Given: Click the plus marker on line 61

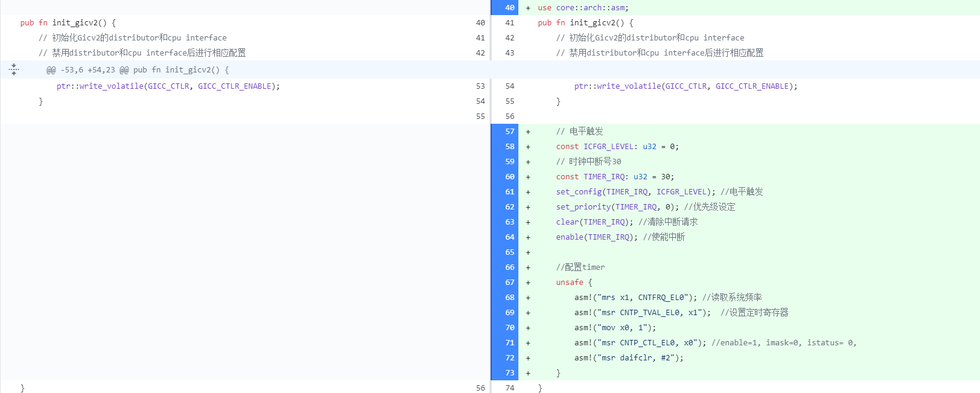Looking at the screenshot, I should [528, 192].
